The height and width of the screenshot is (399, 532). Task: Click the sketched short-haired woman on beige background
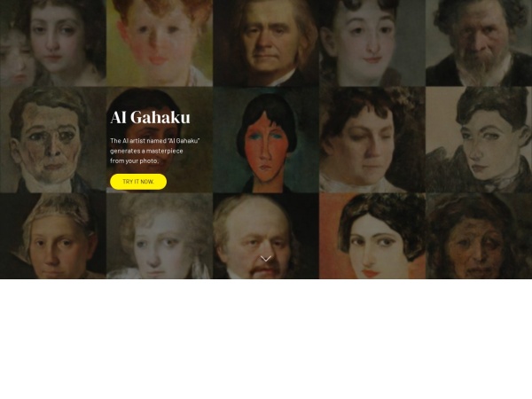[x=479, y=140]
